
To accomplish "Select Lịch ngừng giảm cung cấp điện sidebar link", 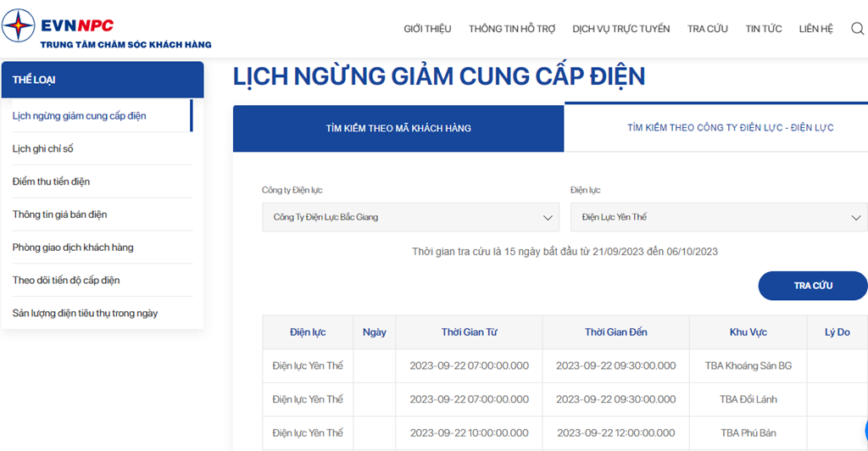I will [80, 115].
